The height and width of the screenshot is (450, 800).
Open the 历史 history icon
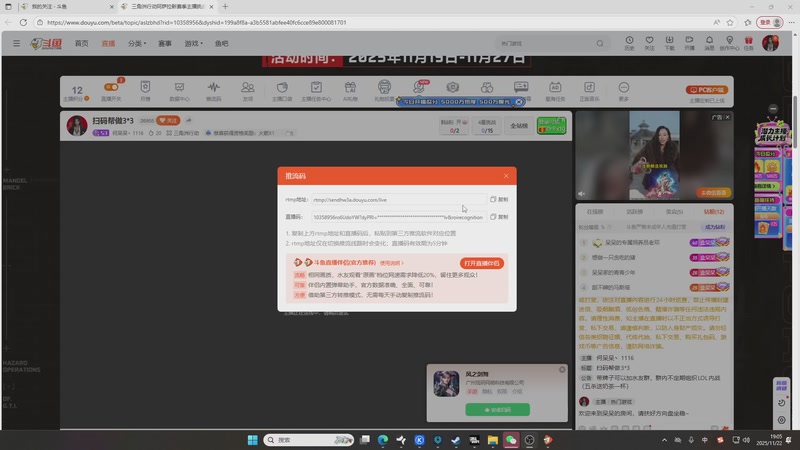[x=629, y=43]
